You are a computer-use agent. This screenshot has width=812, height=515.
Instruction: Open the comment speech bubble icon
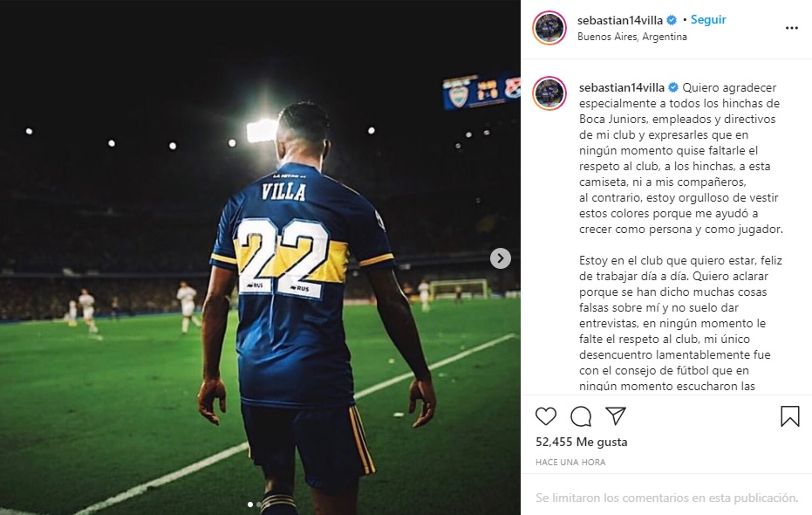581,416
